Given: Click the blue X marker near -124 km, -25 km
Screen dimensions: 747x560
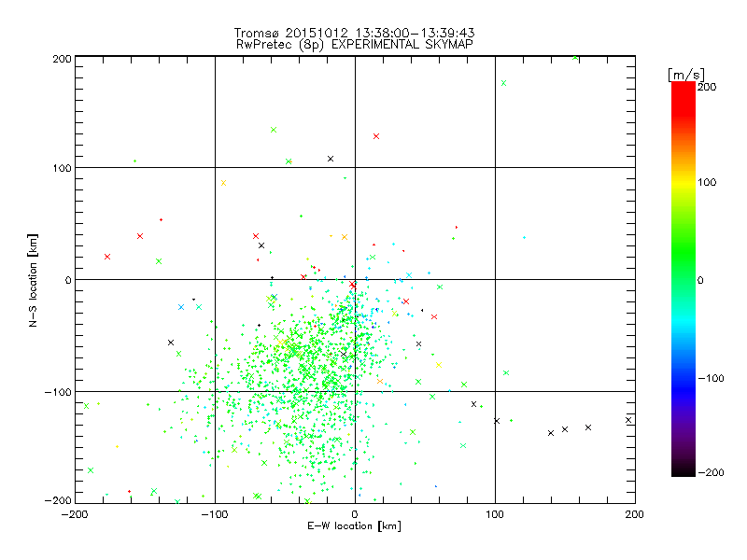Looking at the screenshot, I should point(181,307).
